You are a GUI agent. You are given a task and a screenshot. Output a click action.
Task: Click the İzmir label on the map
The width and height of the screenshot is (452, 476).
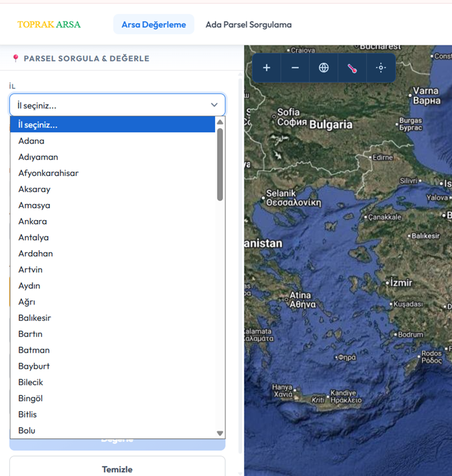[x=401, y=282]
